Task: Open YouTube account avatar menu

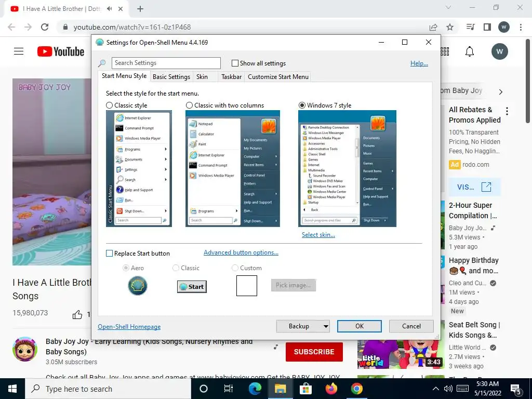Action: coord(499,51)
